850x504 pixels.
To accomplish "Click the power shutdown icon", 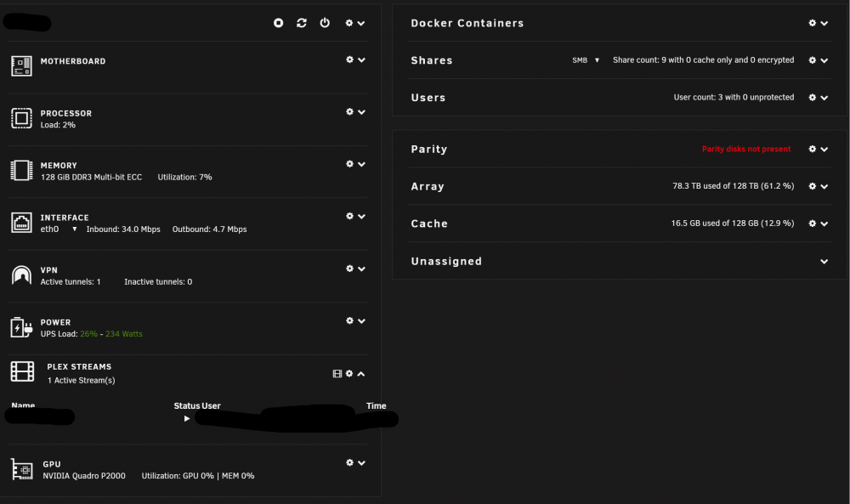I will click(x=325, y=23).
